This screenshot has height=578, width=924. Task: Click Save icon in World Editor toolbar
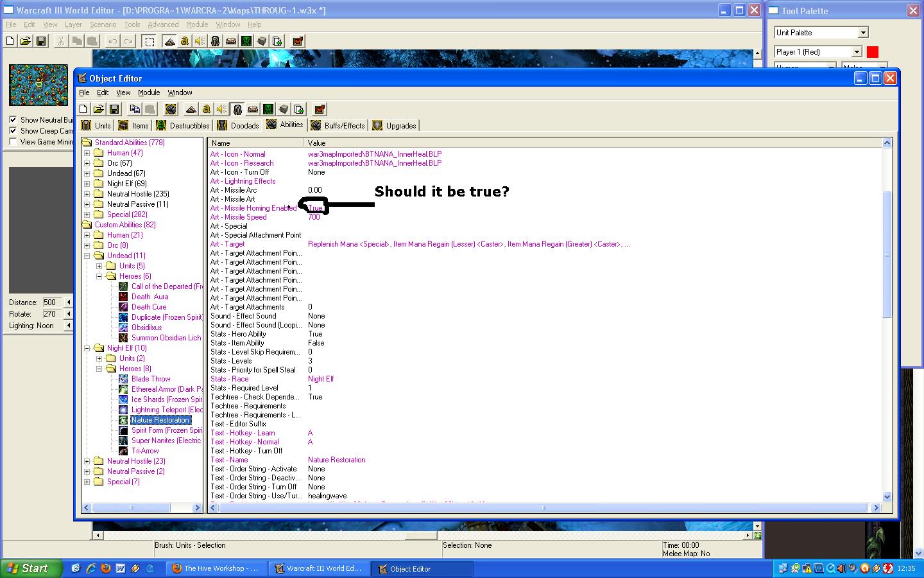point(41,42)
